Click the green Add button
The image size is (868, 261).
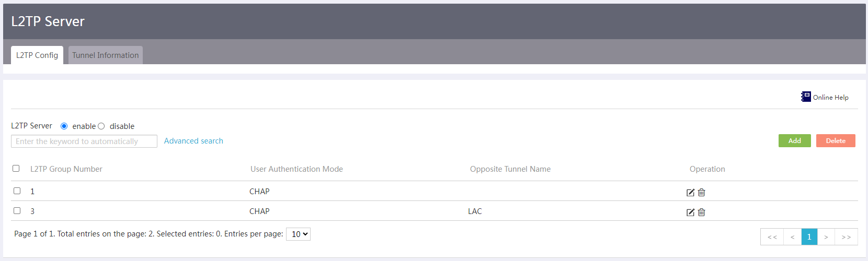(x=795, y=141)
